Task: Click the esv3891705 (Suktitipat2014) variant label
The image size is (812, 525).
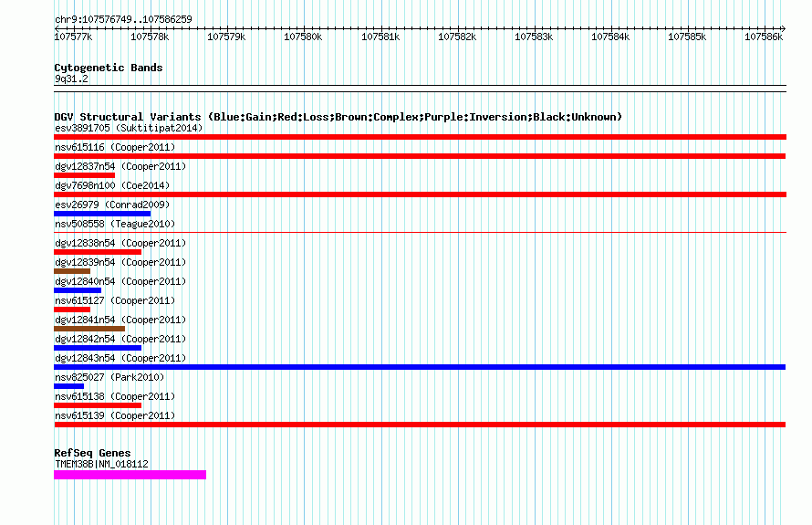Action: [129, 128]
